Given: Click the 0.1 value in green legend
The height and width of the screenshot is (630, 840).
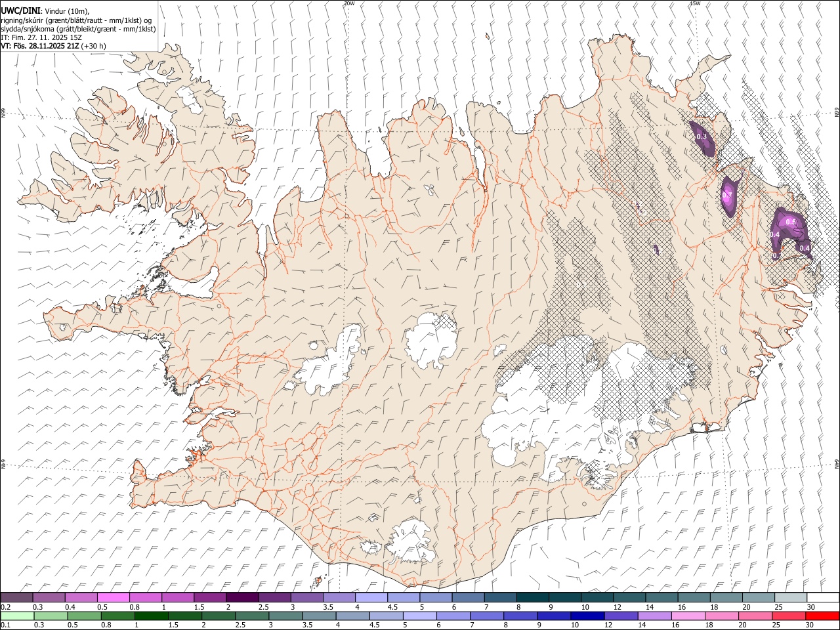Looking at the screenshot, I should (x=5, y=625).
